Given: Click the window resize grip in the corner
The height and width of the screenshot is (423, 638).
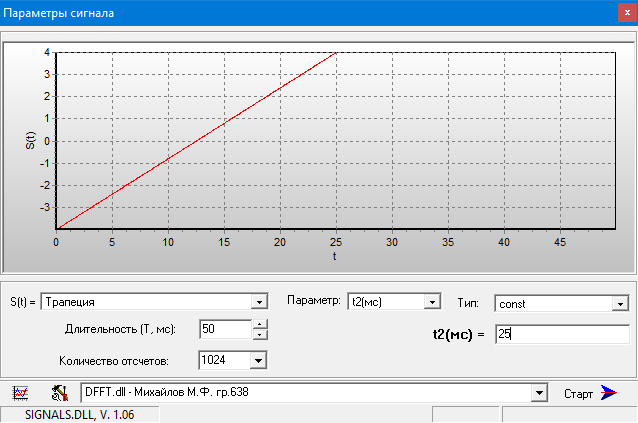Looking at the screenshot, I should (x=630, y=416).
